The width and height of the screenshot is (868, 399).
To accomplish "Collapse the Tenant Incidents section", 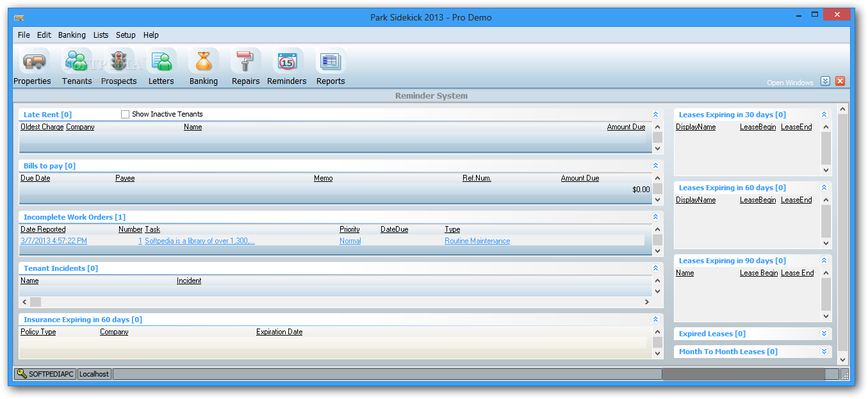I will point(655,268).
